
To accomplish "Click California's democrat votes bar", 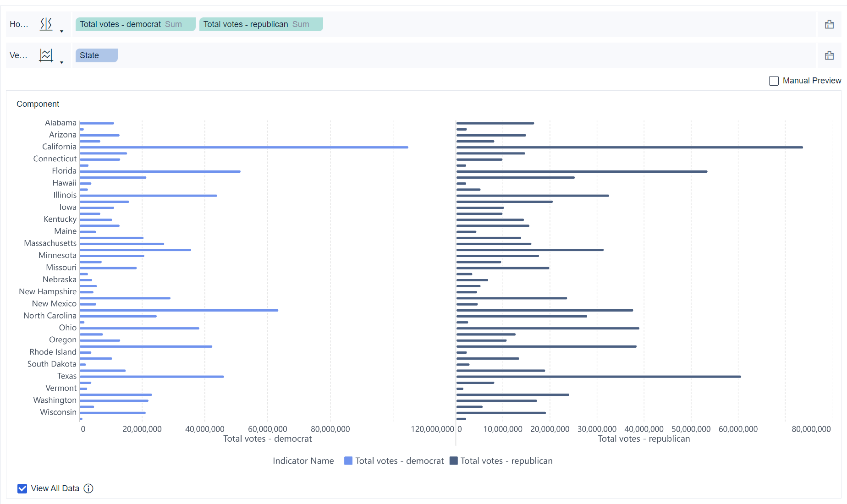I will [x=243, y=147].
